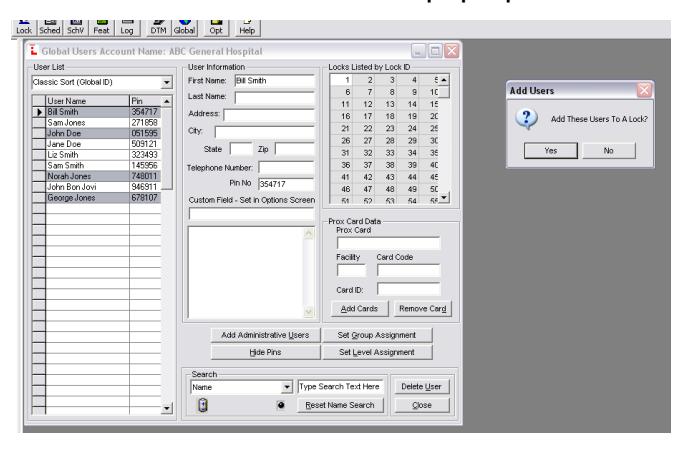Image resolution: width=685 pixels, height=451 pixels.
Task: Click the Hide Pins button
Action: [x=265, y=352]
